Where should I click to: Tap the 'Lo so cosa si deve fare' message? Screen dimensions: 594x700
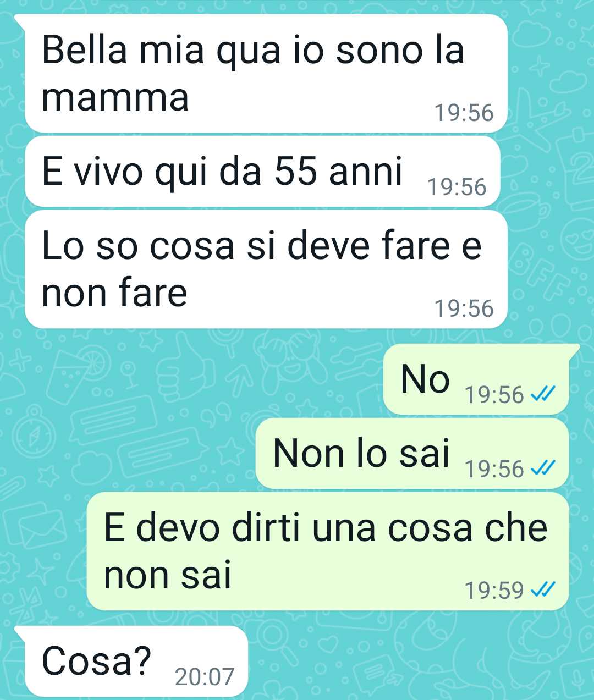tap(266, 269)
